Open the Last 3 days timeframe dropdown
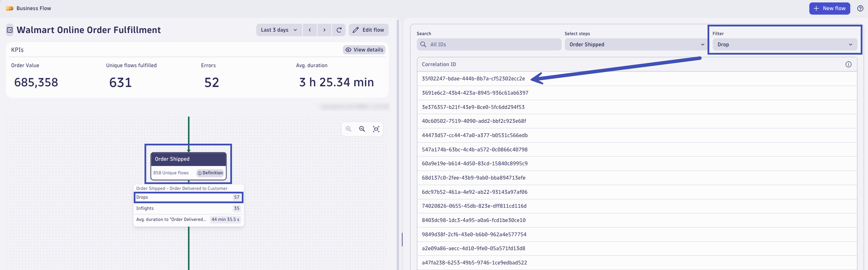The height and width of the screenshot is (270, 868). point(279,30)
